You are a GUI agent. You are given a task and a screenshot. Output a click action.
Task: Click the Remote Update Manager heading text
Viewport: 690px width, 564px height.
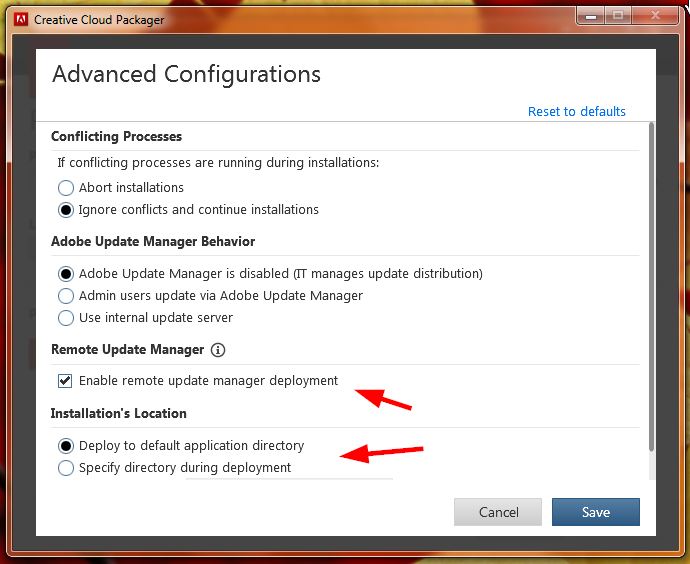pyautogui.click(x=128, y=350)
